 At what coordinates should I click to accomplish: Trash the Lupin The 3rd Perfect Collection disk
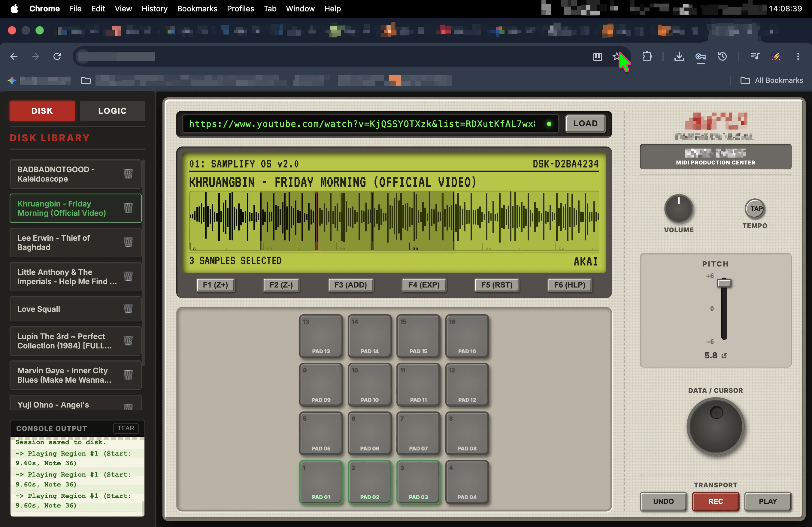click(128, 341)
